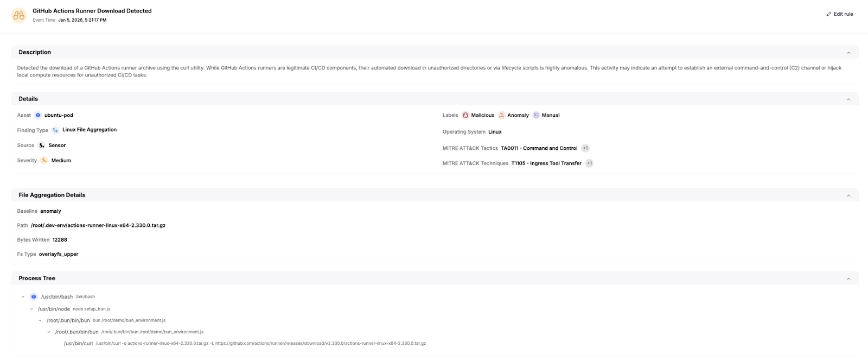Collapse the Description section
Image resolution: width=868 pixels, height=360 pixels.
(848, 53)
